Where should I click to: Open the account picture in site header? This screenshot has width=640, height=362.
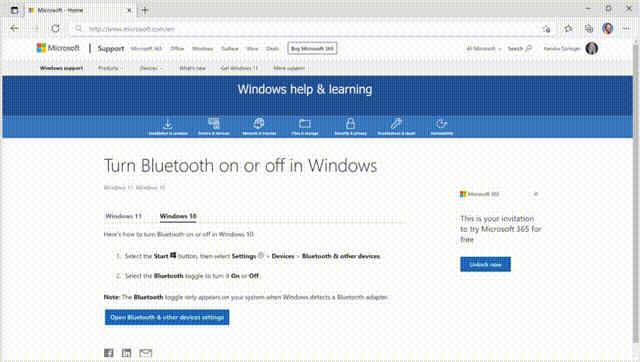click(x=592, y=49)
